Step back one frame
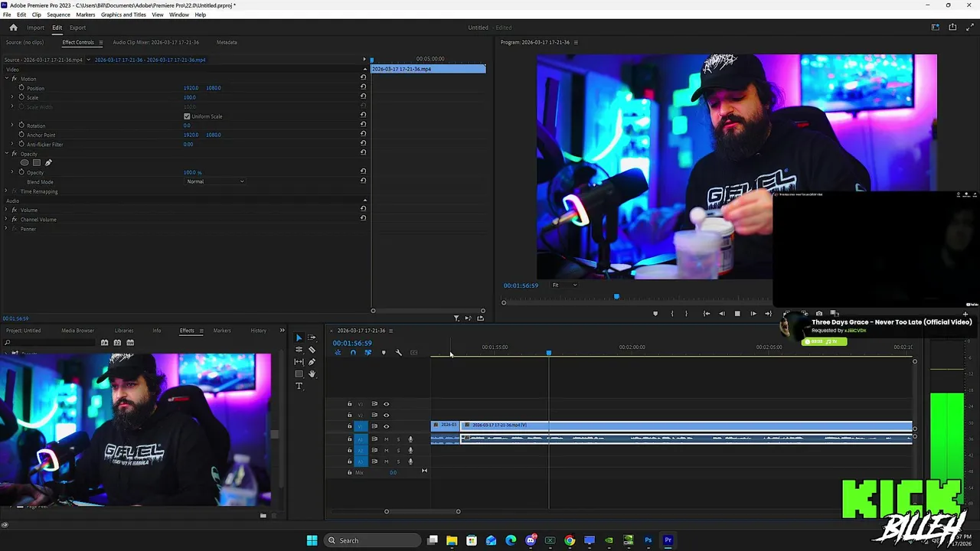 721,314
